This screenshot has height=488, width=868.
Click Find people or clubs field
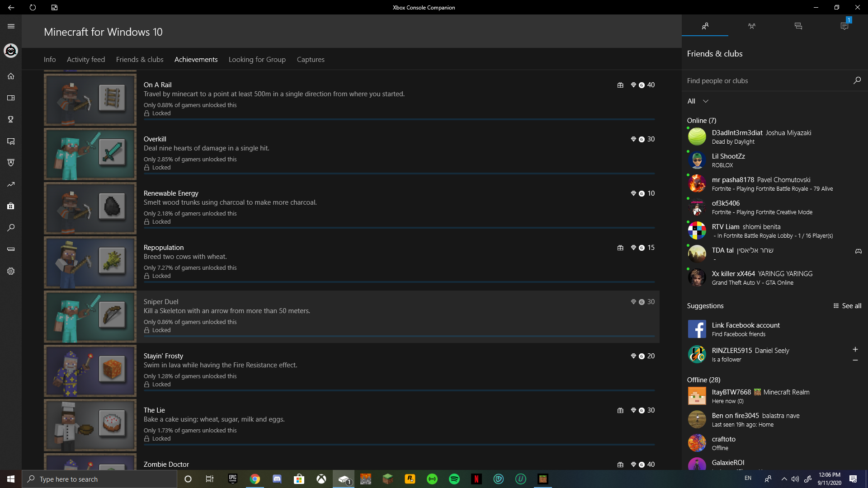766,80
